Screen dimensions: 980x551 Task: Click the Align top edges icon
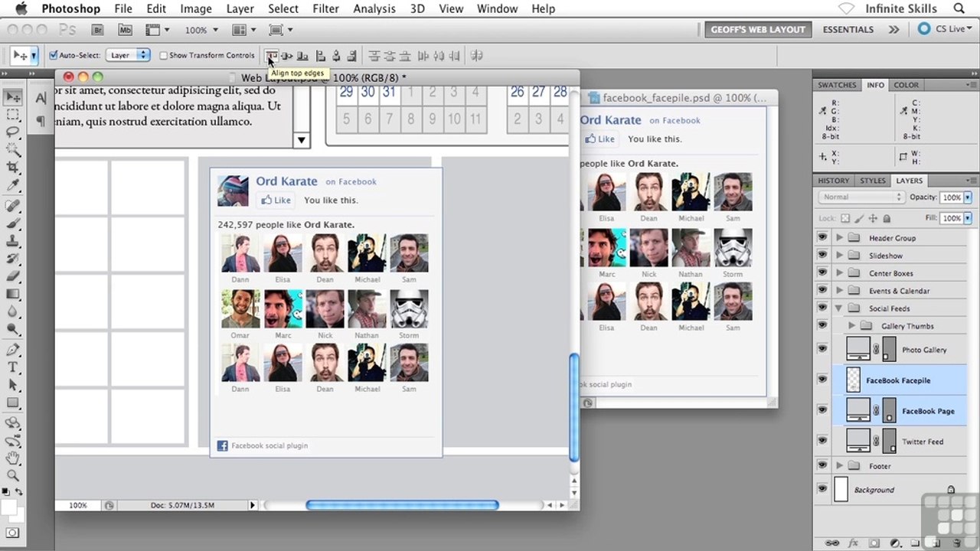tap(271, 56)
